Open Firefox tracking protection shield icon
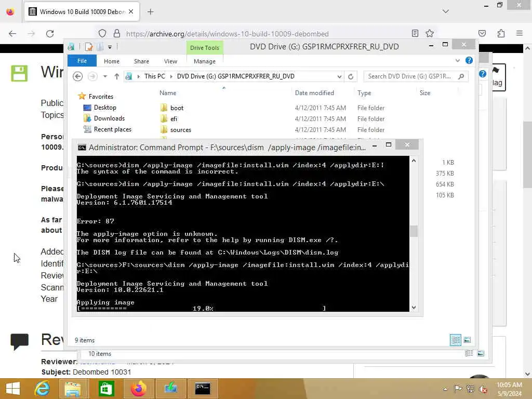 click(102, 34)
